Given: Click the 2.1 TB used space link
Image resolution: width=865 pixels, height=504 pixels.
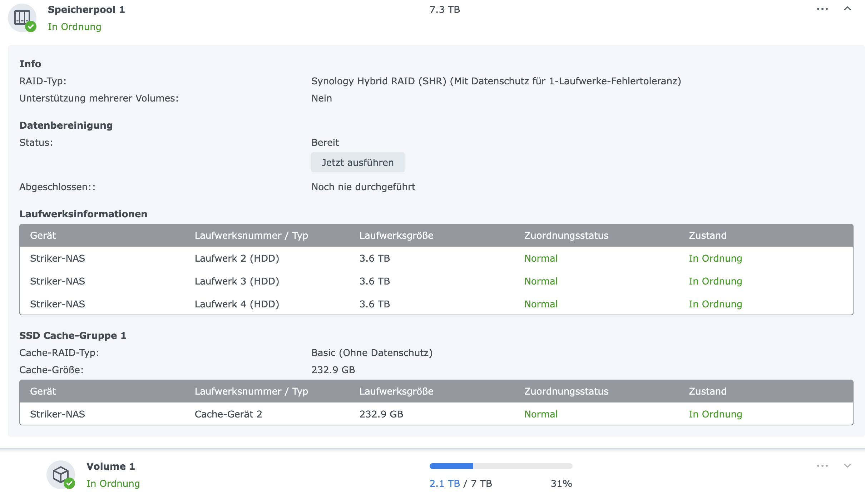Looking at the screenshot, I should pos(444,484).
